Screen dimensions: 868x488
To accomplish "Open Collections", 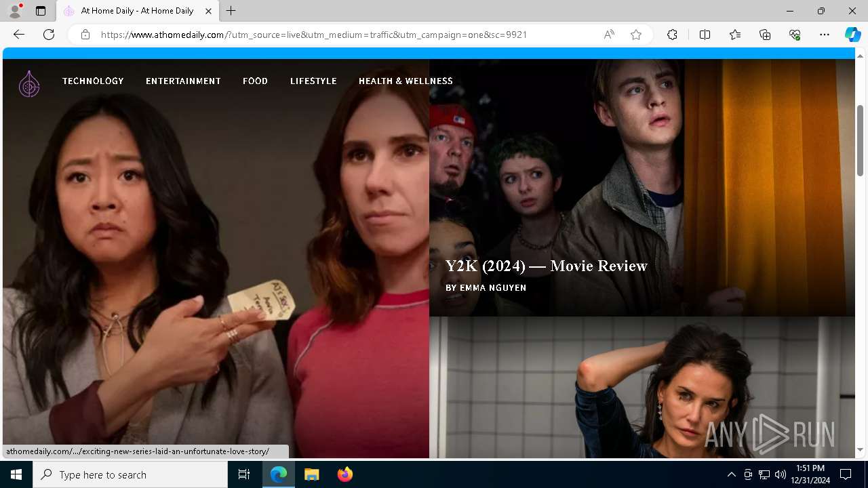I will [765, 35].
